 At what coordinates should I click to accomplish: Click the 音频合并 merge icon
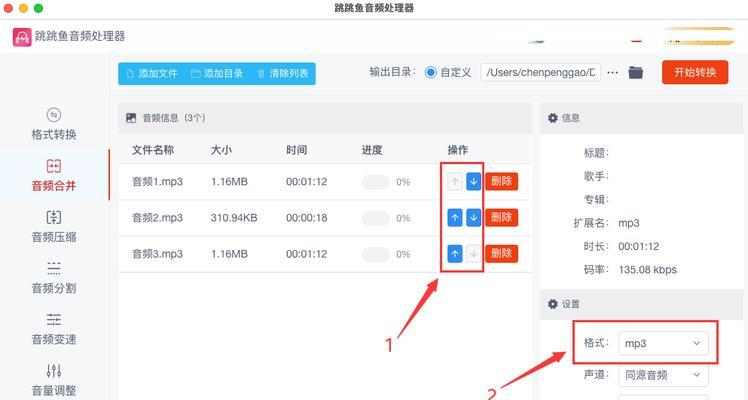pyautogui.click(x=54, y=166)
